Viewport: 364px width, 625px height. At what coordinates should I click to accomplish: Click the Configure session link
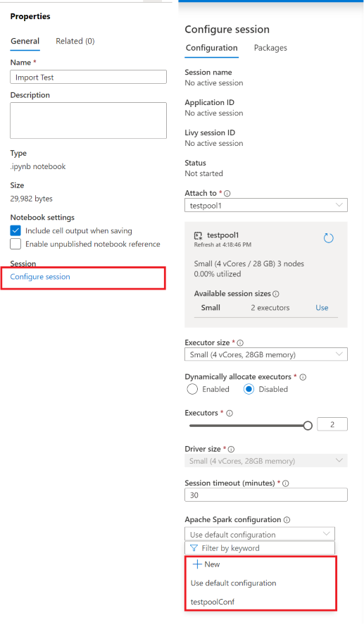[x=40, y=277]
